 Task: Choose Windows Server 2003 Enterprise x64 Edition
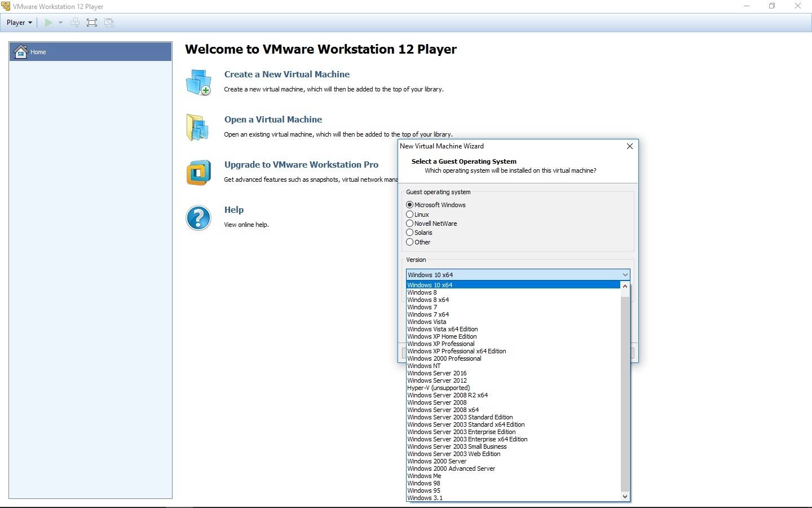click(x=513, y=439)
